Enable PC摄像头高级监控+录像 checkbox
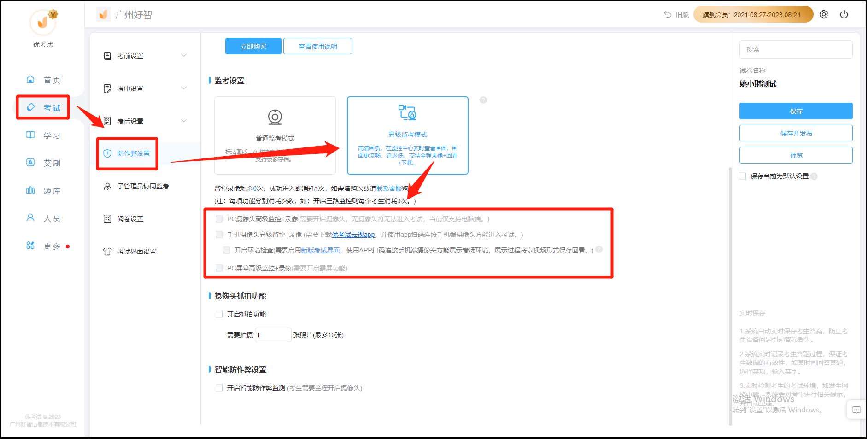Viewport: 868px width, 440px height. coord(219,219)
